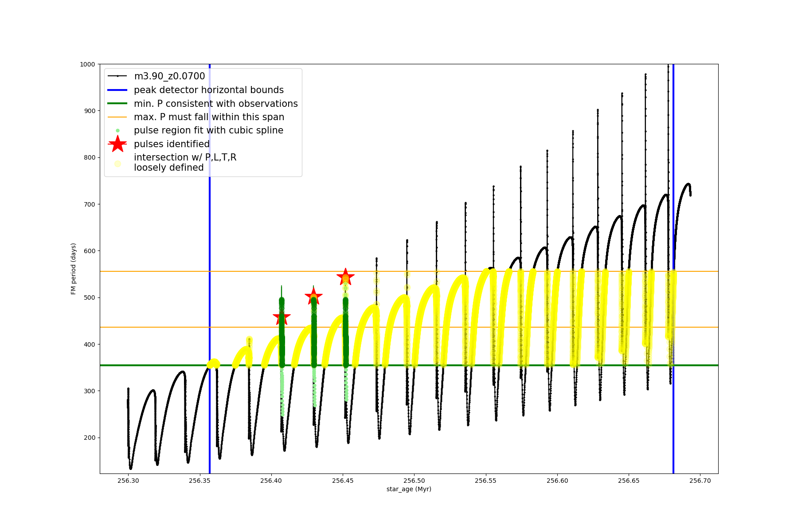Click the blue line sample in legend
Image resolution: width=798 pixels, height=532 pixels.
coord(117,90)
